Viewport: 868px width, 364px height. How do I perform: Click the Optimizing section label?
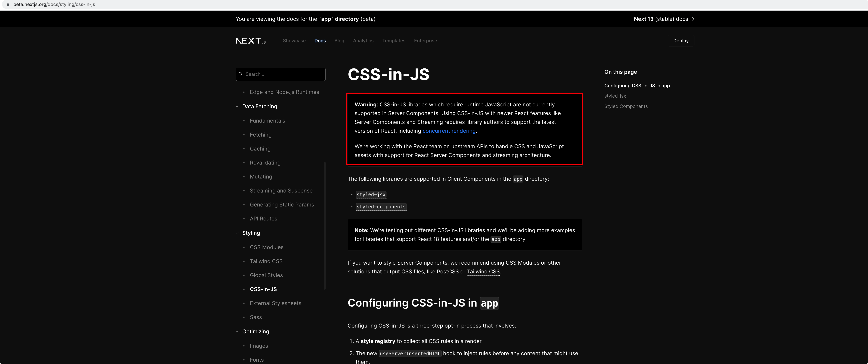255,331
